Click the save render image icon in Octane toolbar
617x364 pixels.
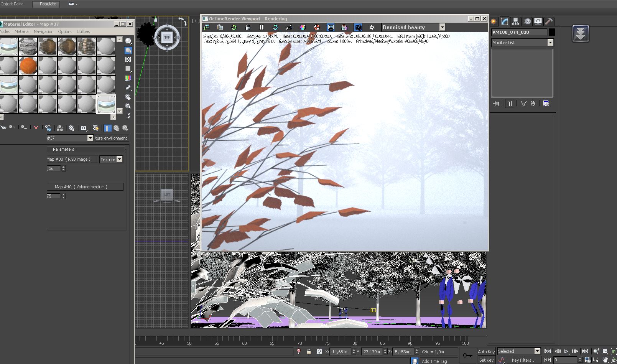[x=206, y=27]
